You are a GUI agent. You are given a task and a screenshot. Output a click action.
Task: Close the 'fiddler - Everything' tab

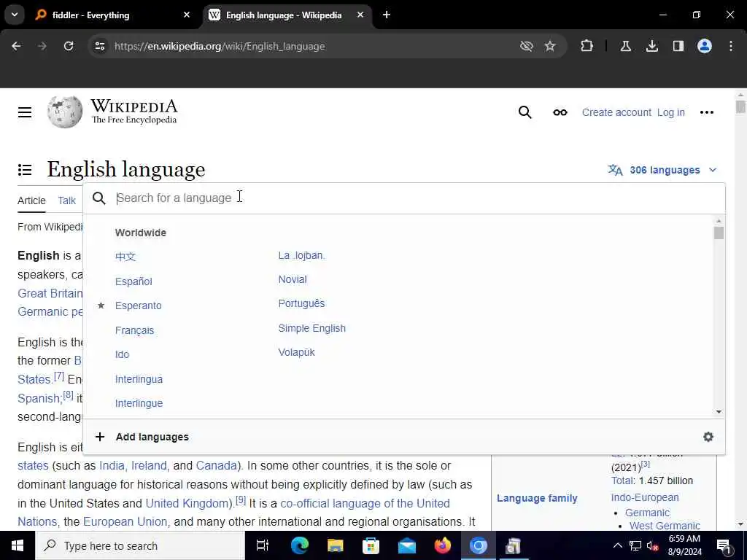pyautogui.click(x=187, y=15)
